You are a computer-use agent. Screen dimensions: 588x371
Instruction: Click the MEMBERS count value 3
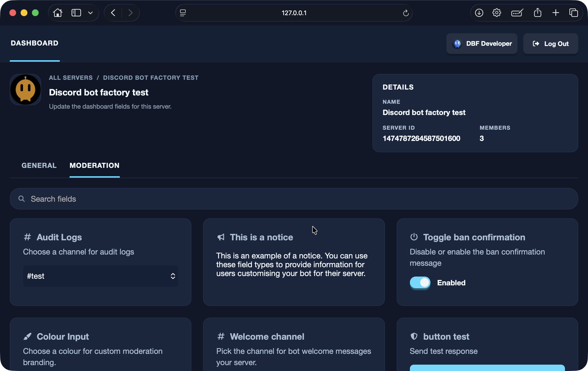(x=482, y=139)
